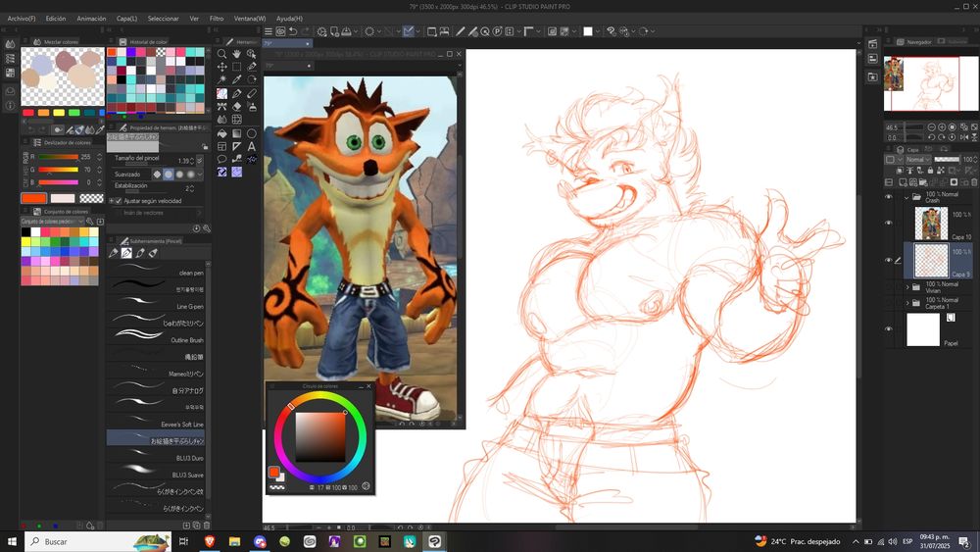Uncheck Ajustar según velocidad checkbox
The image size is (980, 552).
click(119, 201)
